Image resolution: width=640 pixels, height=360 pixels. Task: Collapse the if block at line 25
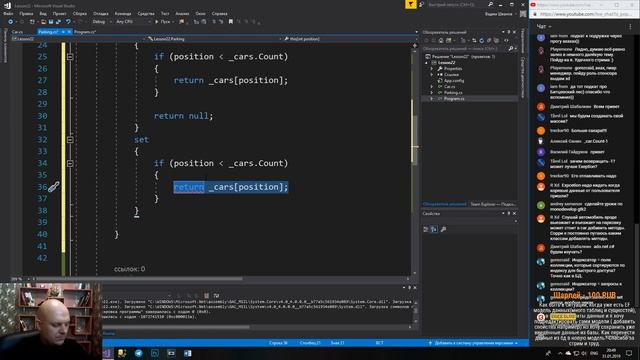70,57
